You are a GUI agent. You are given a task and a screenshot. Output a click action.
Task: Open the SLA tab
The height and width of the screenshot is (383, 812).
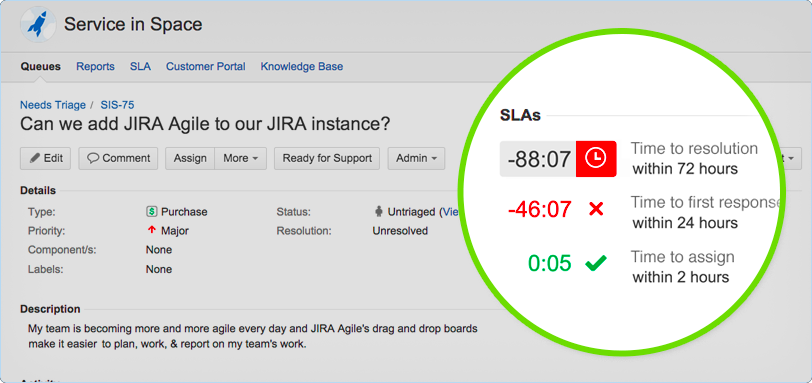click(140, 67)
